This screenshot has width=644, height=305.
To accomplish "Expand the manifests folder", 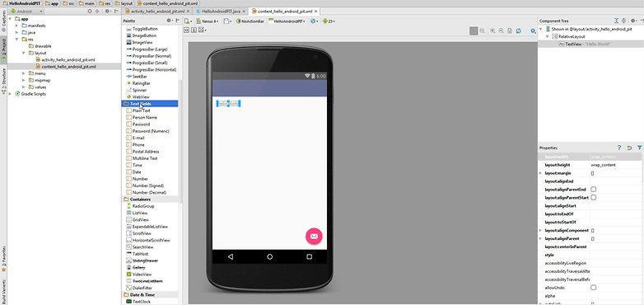I will [x=16, y=26].
